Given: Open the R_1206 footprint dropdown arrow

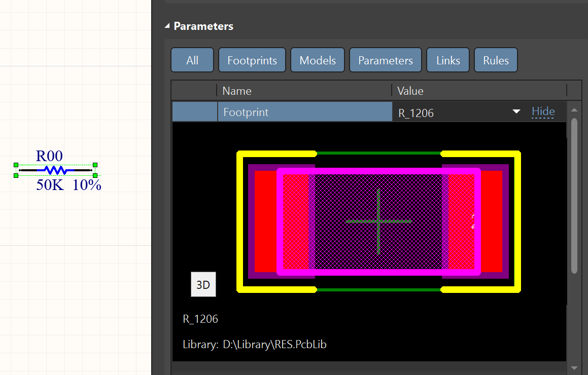Looking at the screenshot, I should (x=516, y=111).
